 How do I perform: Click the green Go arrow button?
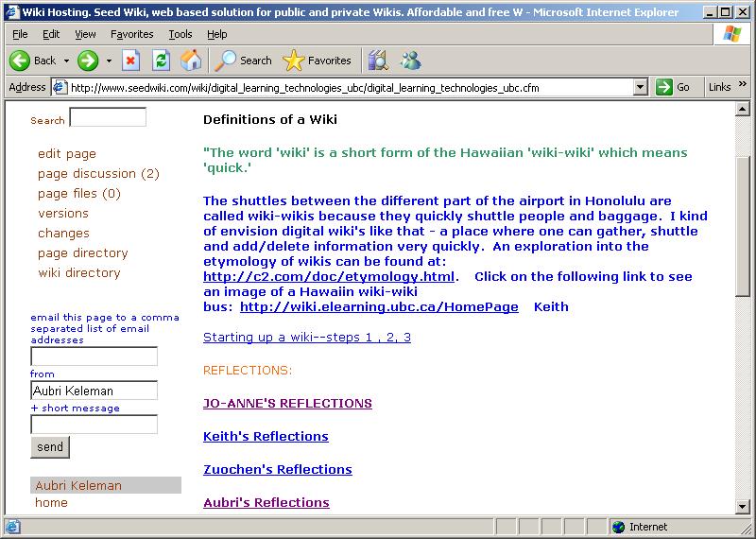(664, 87)
